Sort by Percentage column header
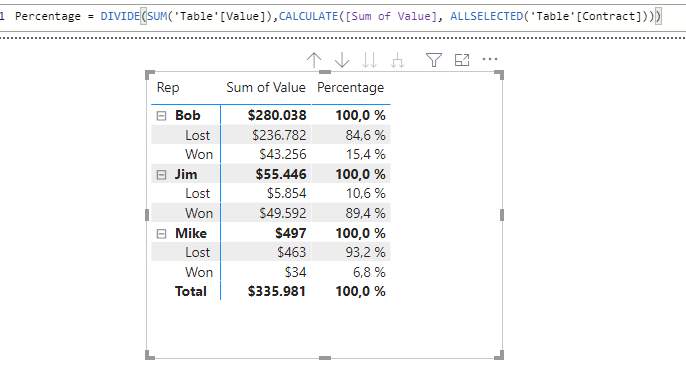Screen dimensions: 686x371 pos(350,88)
